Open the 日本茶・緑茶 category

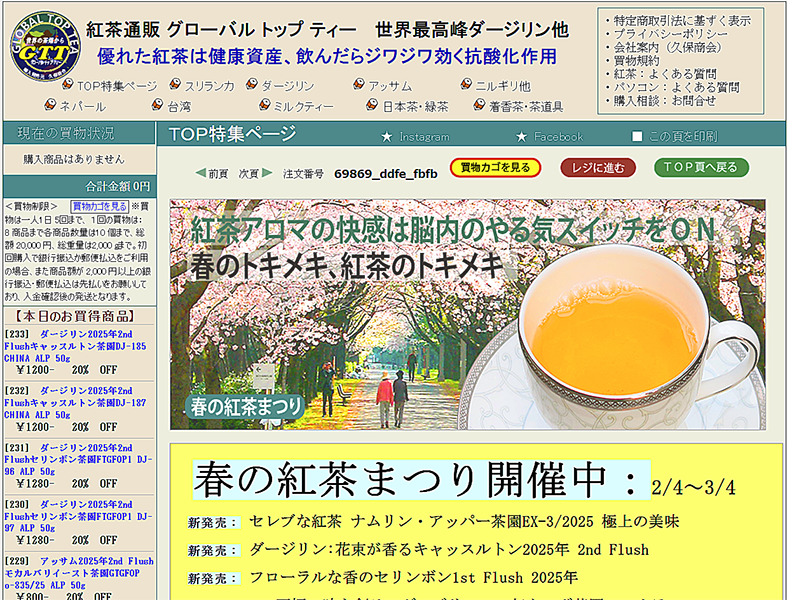click(x=416, y=106)
